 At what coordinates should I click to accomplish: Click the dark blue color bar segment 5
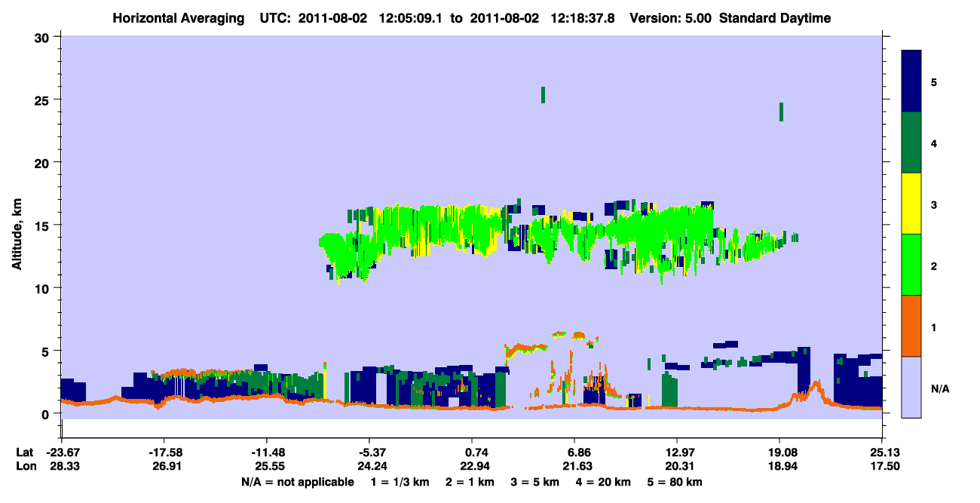coord(911,81)
